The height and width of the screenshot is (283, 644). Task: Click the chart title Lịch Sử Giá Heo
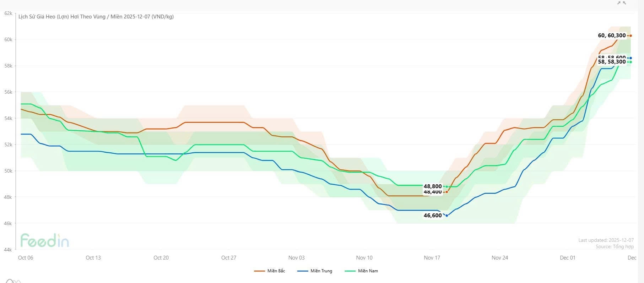96,17
